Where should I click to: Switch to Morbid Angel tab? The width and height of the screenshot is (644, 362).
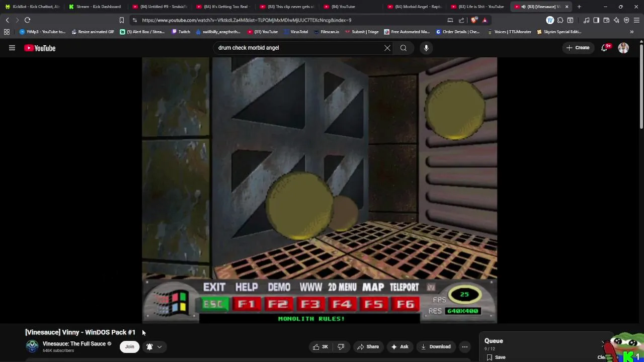click(414, 7)
